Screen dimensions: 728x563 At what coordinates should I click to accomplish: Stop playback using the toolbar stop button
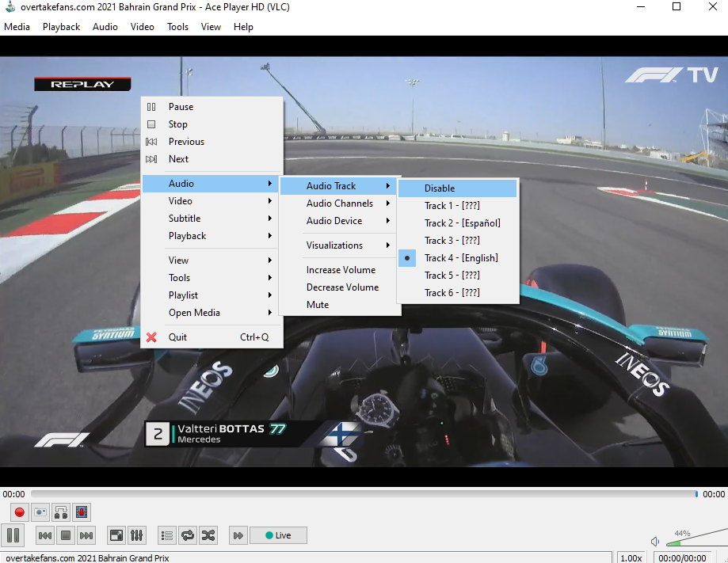pyautogui.click(x=66, y=535)
